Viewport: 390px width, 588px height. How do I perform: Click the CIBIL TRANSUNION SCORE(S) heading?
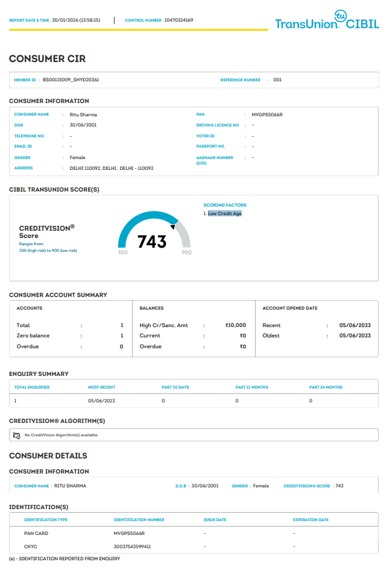point(54,190)
